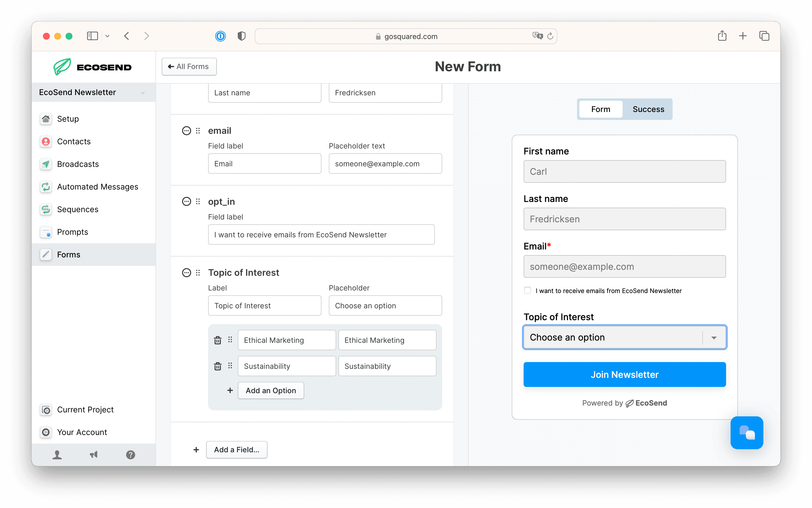Open options menu for email field

[x=186, y=131]
